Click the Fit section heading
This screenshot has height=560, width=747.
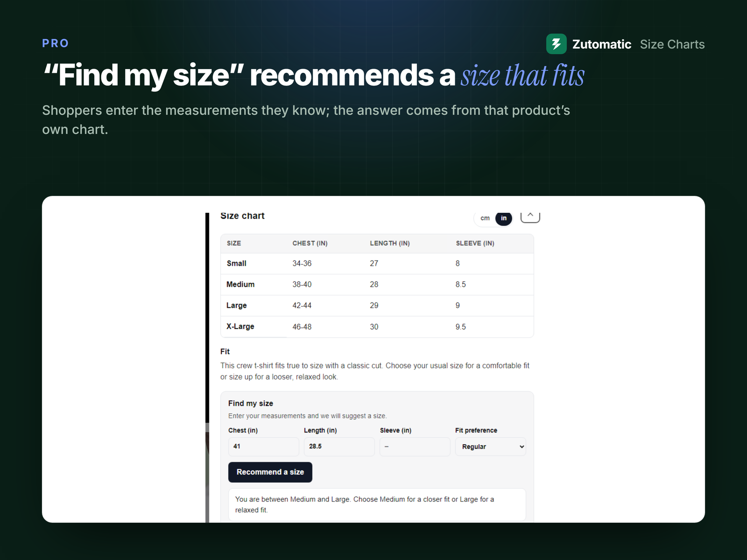point(225,351)
